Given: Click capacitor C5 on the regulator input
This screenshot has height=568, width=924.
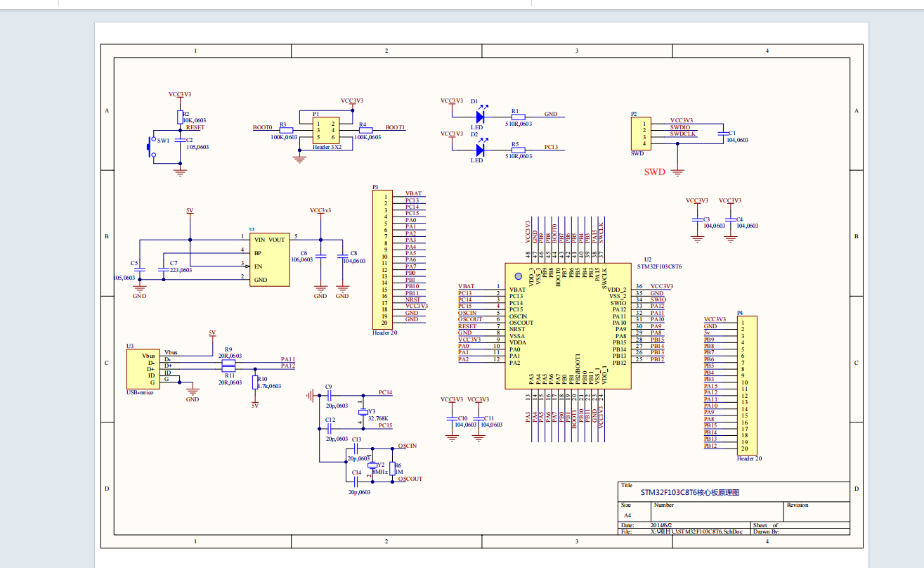Looking at the screenshot, I should pos(140,269).
